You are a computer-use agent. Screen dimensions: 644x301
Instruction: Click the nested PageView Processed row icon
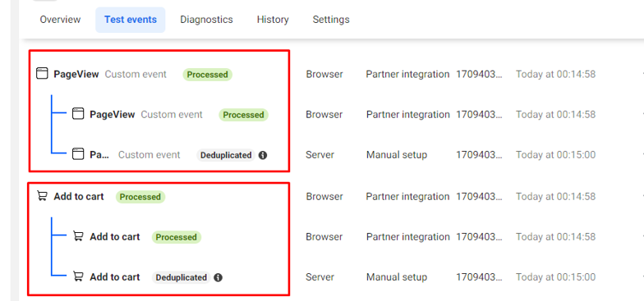coord(78,114)
